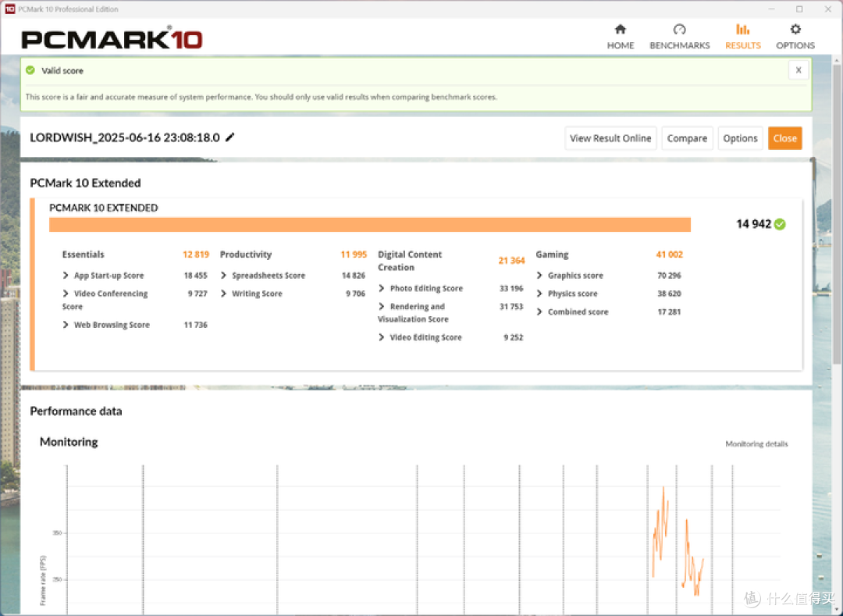Click the orange PCMark 10 Extended score bar
Screen dimensions: 843x616
[x=370, y=225]
